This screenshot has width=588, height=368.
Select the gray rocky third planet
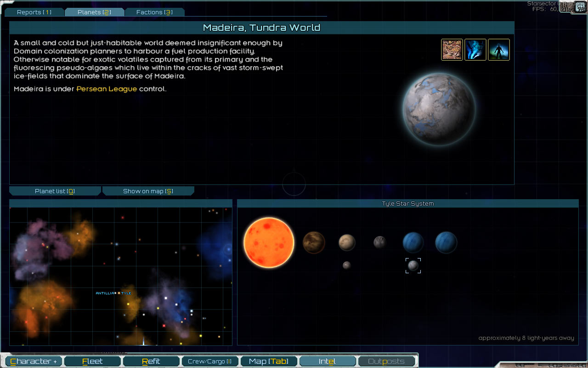(380, 242)
